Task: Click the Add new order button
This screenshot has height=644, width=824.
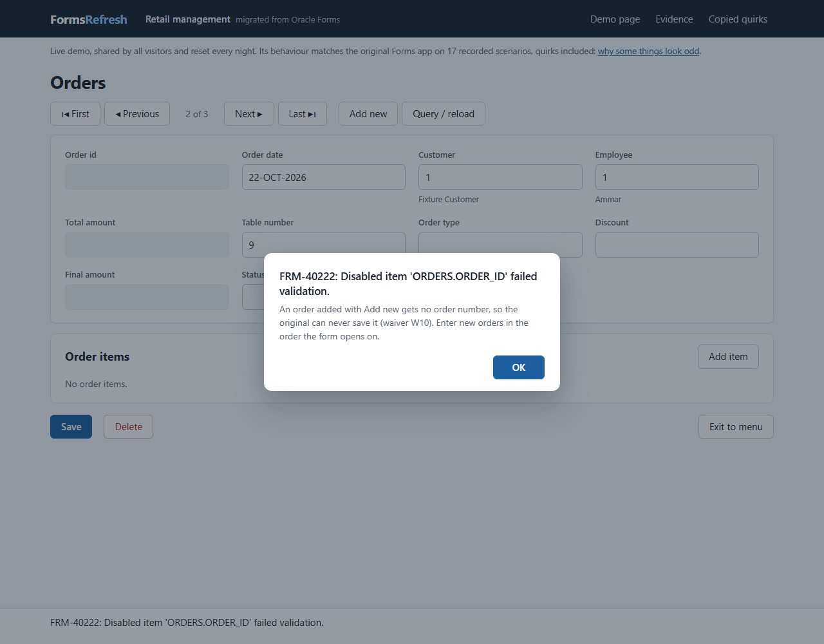Action: point(368,114)
